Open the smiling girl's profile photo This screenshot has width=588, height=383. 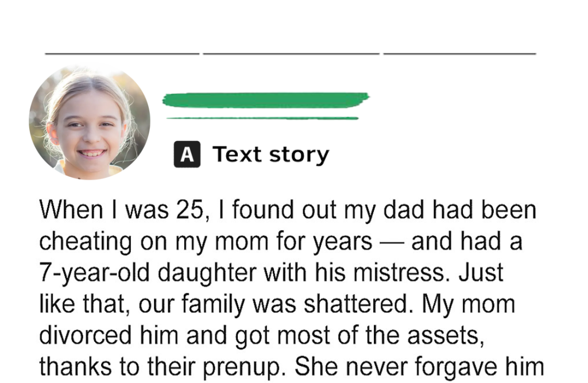click(x=90, y=123)
